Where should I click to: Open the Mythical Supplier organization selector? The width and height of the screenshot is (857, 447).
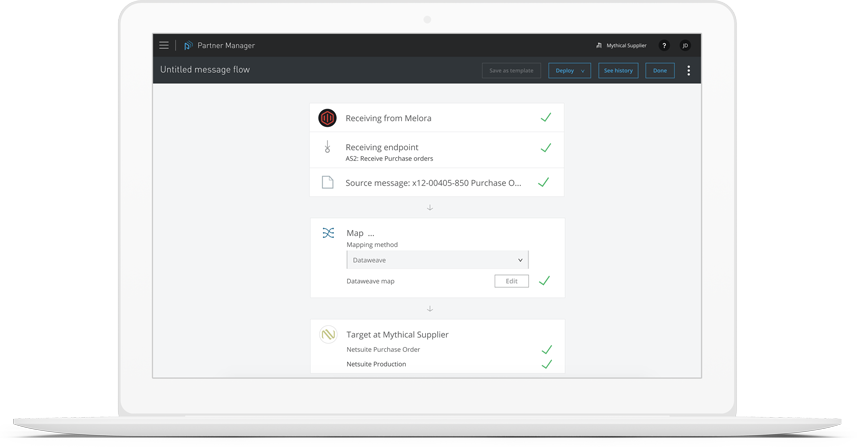[621, 45]
